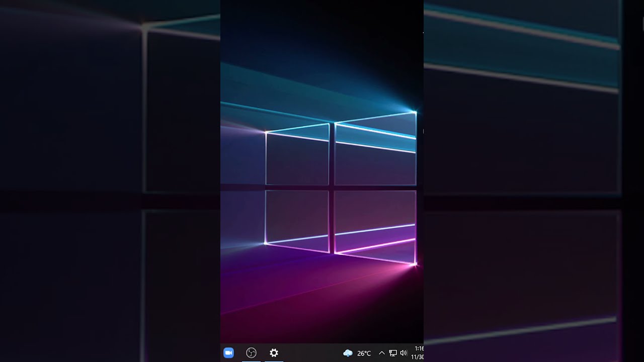Screen dimensions: 644x362
Task: Expand the hidden system tray icons chevron
Action: pos(381,353)
